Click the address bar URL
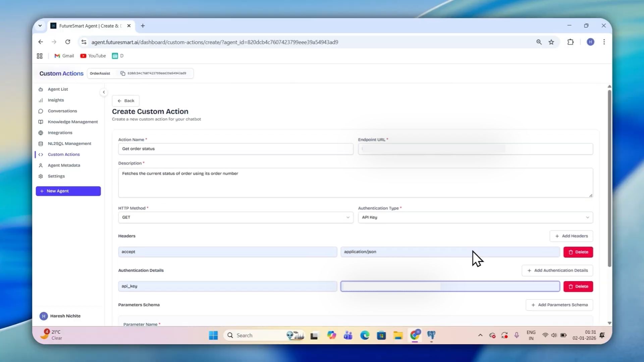Viewport: 644px width, 362px height. point(215,42)
